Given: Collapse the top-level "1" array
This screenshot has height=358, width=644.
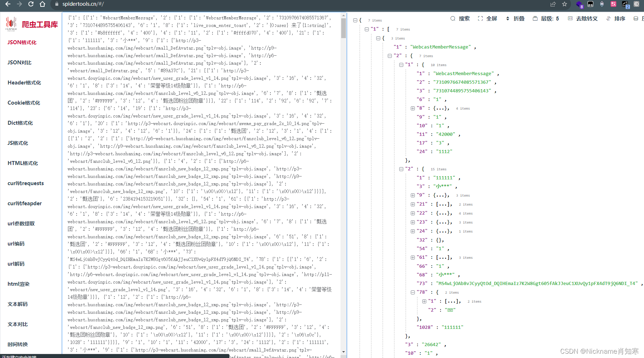Looking at the screenshot, I should 367,29.
